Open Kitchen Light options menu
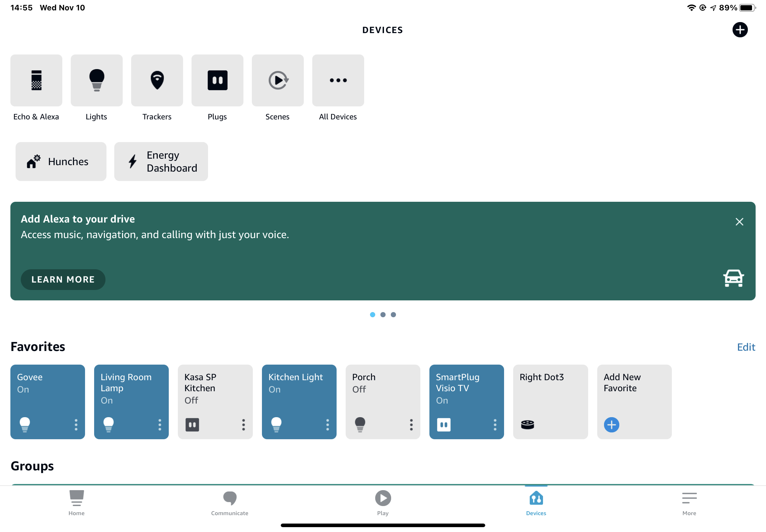Viewport: 766px width, 532px height. click(327, 425)
